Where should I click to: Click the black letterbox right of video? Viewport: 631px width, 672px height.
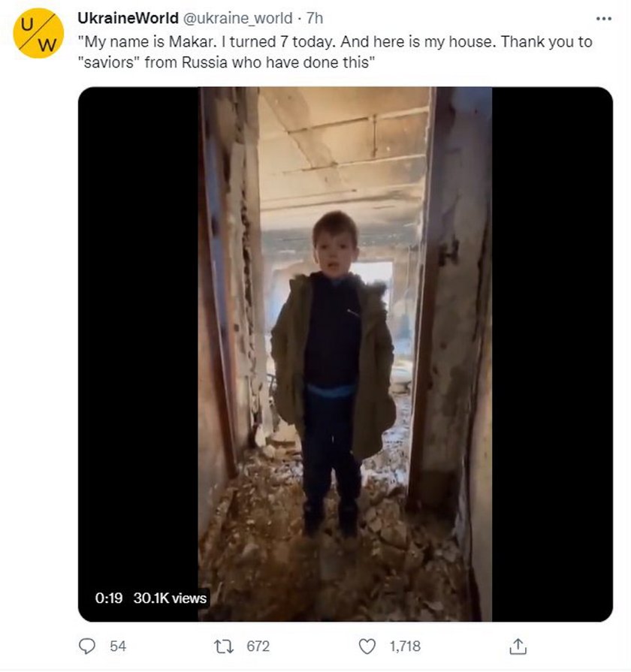pyautogui.click(x=552, y=354)
